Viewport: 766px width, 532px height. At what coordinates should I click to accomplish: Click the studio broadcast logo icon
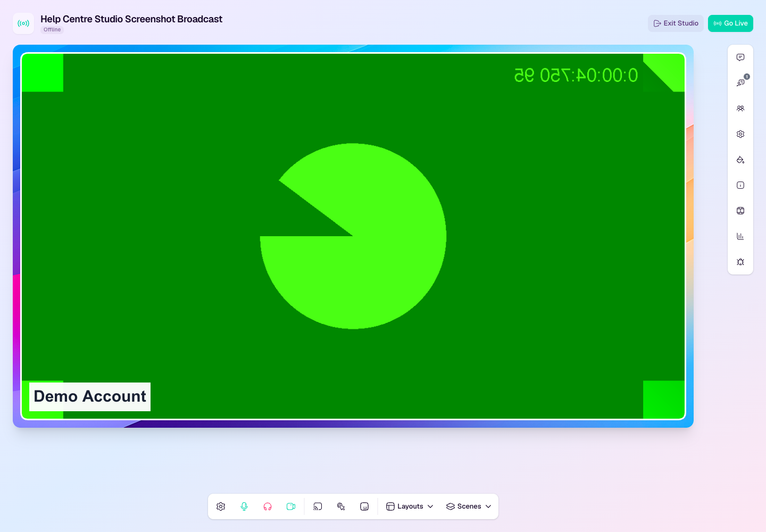(23, 23)
